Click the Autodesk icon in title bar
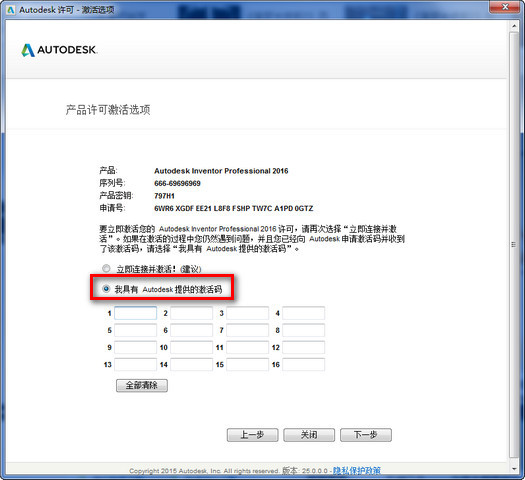525x480 pixels. [x=11, y=10]
